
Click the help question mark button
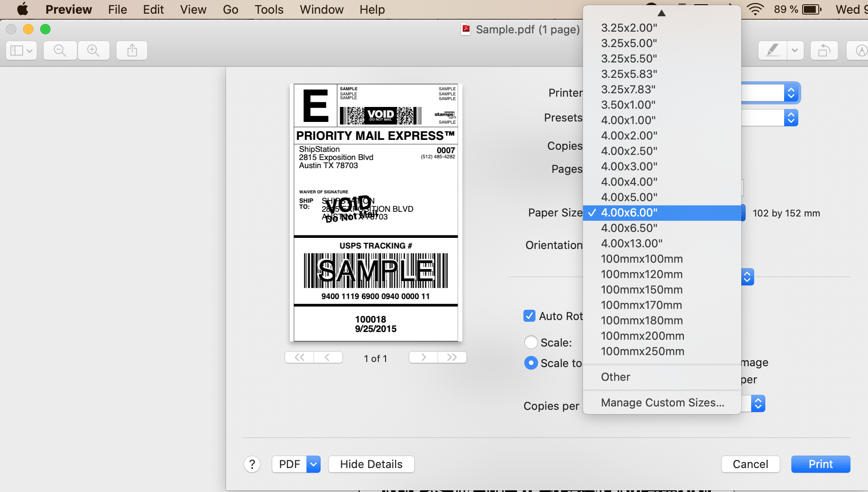click(252, 464)
